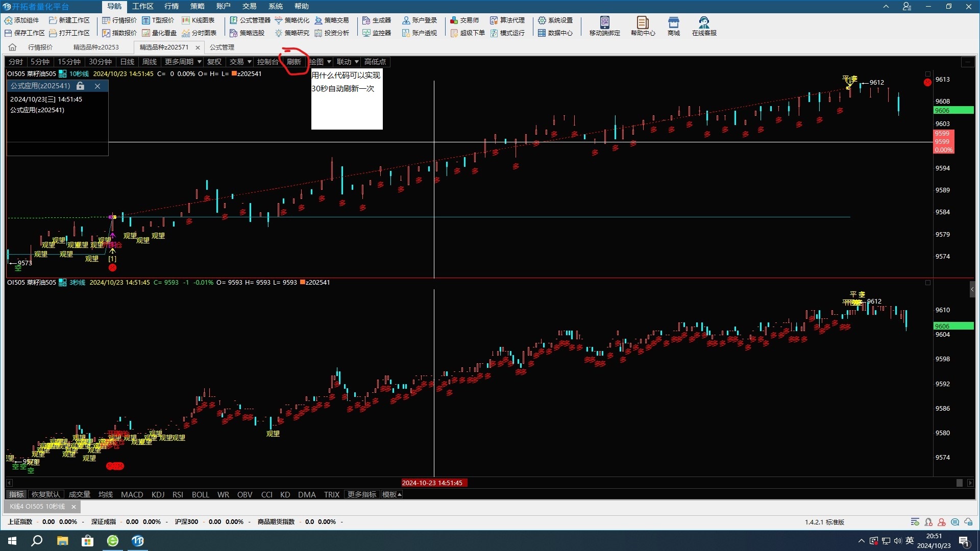980x551 pixels.
Task: Click the 控制台 console button
Action: click(x=267, y=62)
